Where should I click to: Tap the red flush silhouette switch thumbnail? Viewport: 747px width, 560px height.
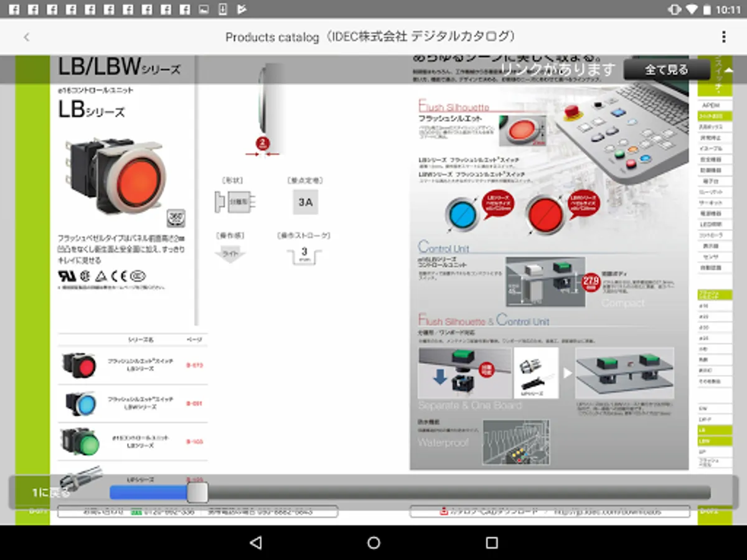tap(80, 365)
